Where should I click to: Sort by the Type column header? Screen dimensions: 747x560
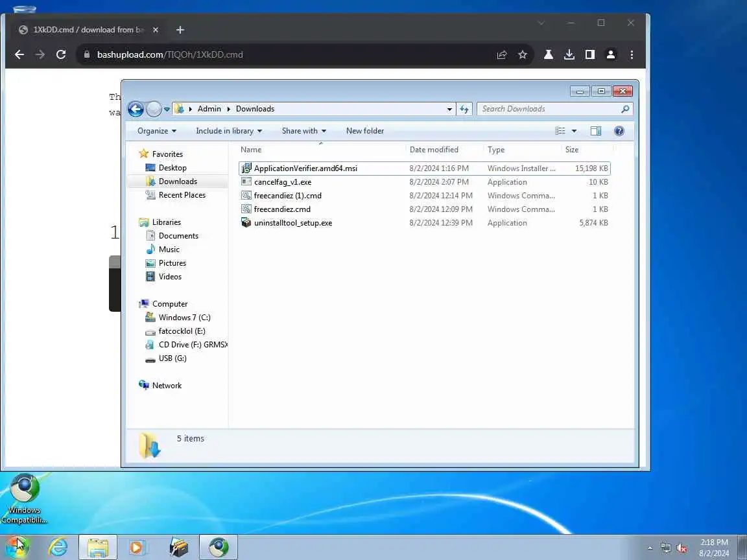(496, 150)
